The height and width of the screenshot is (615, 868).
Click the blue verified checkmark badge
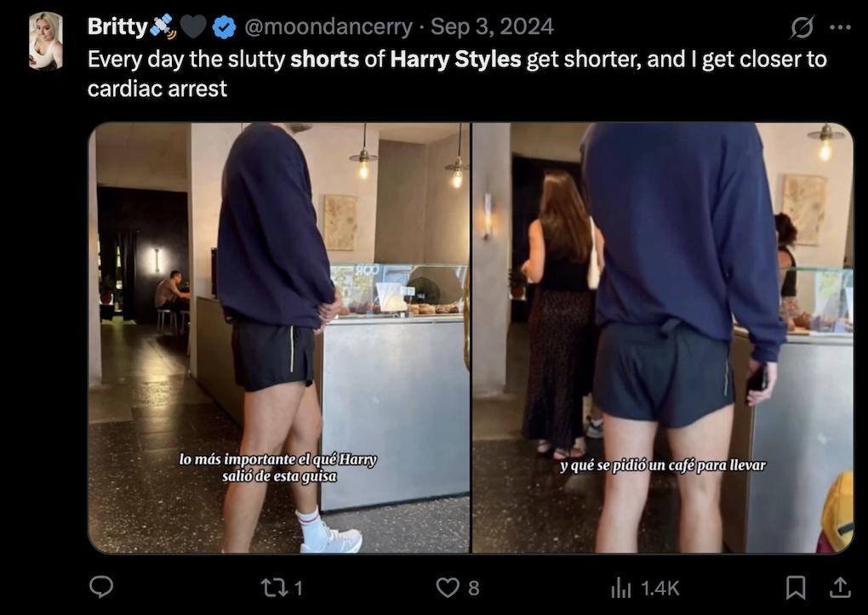pos(224,28)
